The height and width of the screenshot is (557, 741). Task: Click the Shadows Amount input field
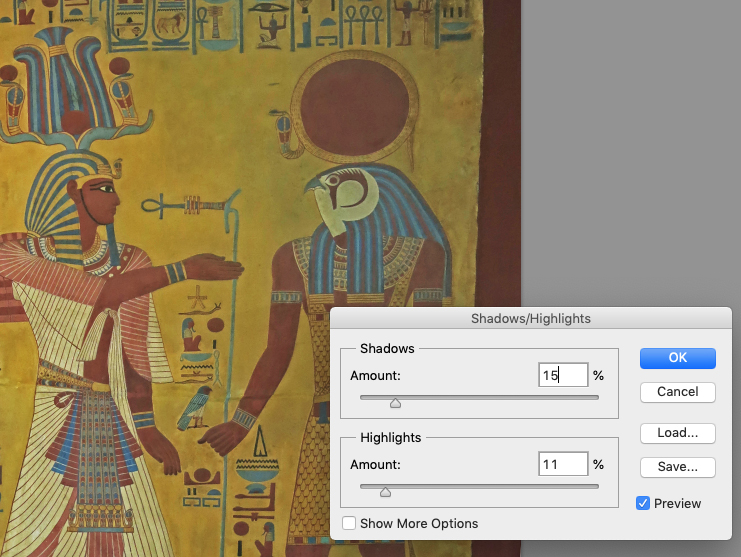point(563,375)
